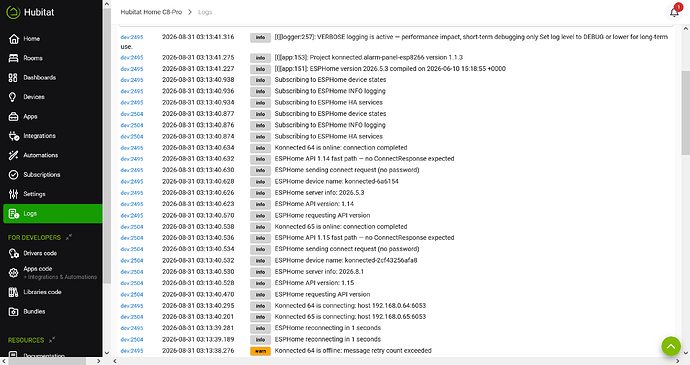This screenshot has height=365, width=690.
Task: Click sidebar scroll-down arrow
Action: click(x=107, y=353)
